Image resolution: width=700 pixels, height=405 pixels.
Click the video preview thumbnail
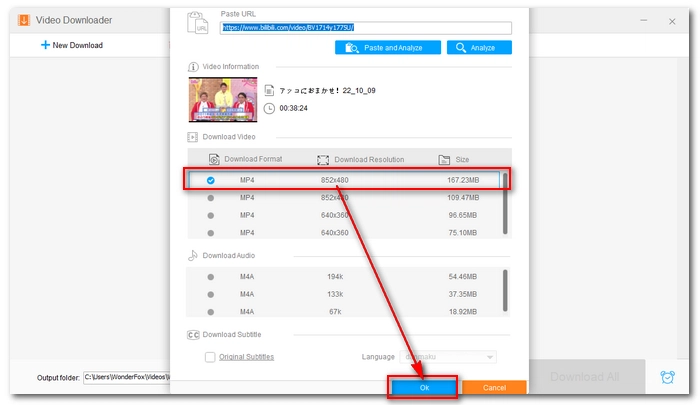tap(223, 99)
